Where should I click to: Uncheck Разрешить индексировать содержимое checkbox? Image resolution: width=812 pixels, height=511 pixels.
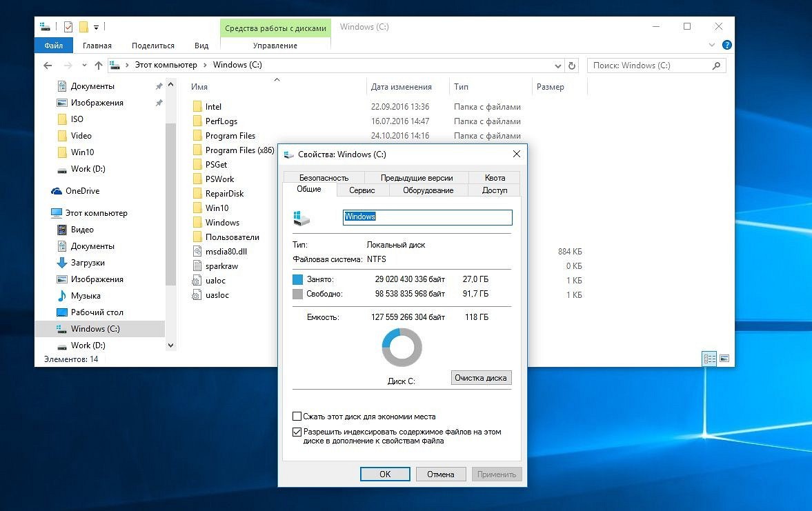coord(297,432)
